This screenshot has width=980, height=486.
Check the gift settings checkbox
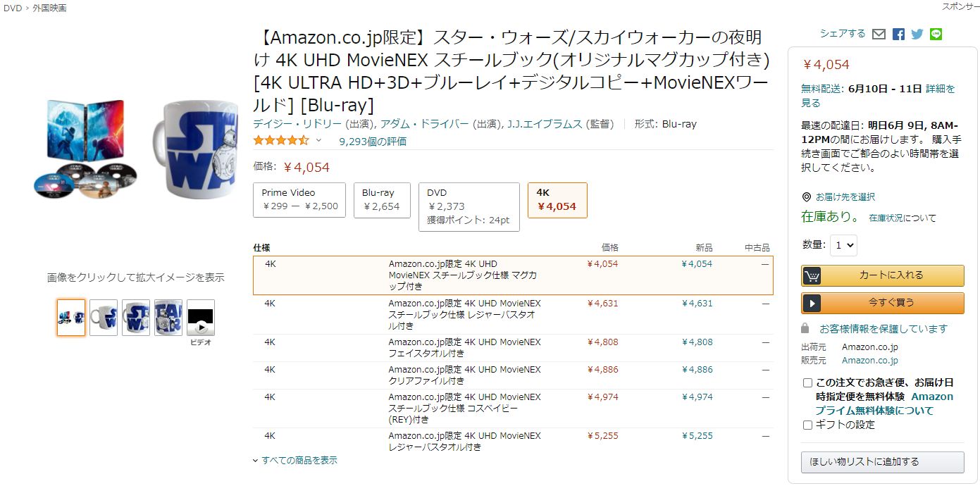point(807,425)
